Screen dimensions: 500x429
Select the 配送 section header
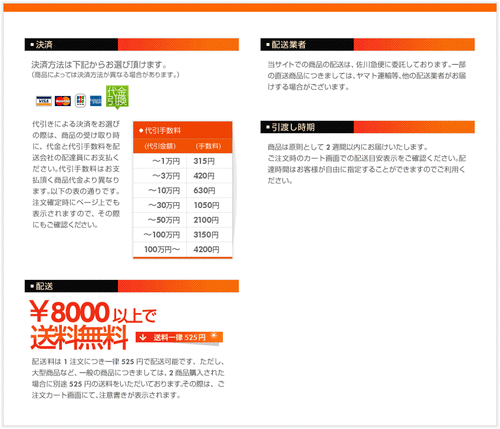(132, 286)
